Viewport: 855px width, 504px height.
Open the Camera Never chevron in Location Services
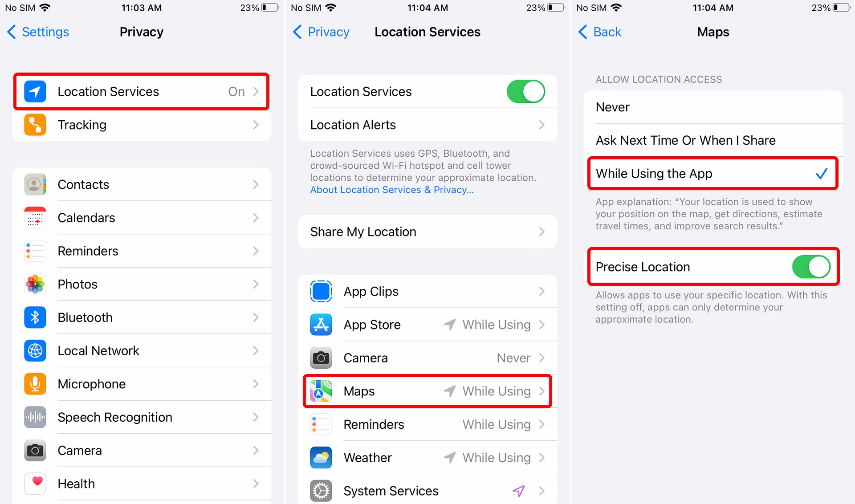click(x=541, y=358)
